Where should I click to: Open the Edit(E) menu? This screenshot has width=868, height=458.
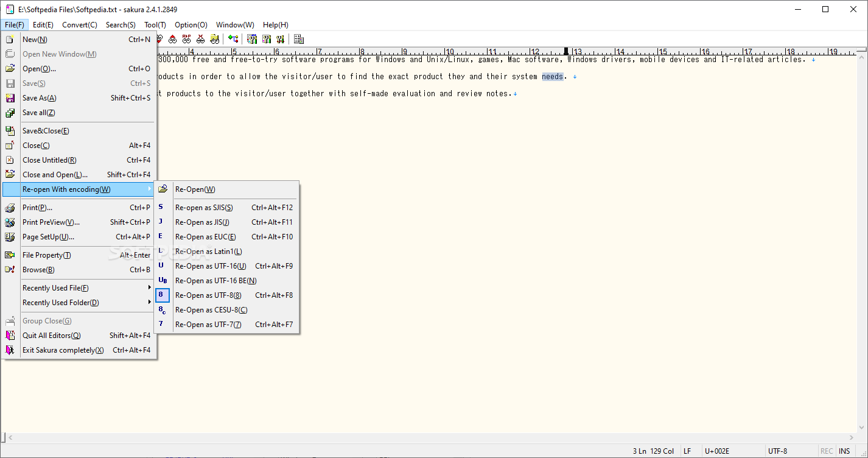pyautogui.click(x=43, y=25)
